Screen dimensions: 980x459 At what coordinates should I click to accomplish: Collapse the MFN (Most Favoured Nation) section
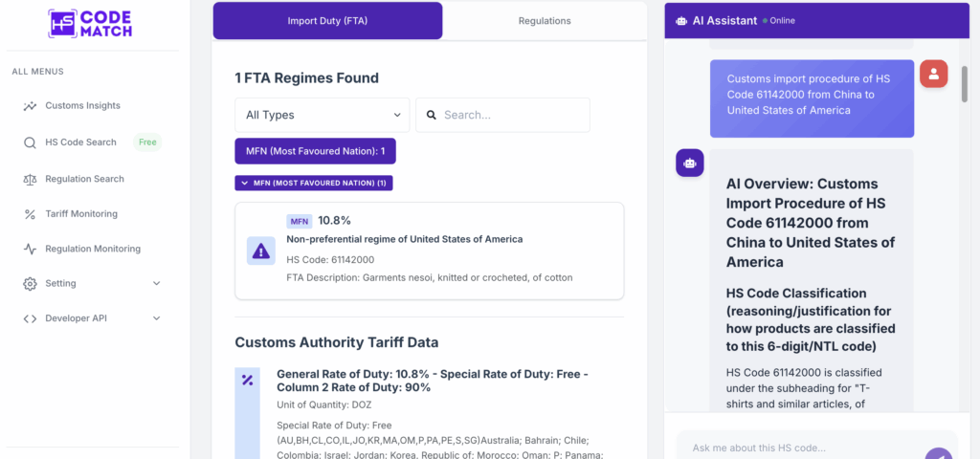point(314,183)
